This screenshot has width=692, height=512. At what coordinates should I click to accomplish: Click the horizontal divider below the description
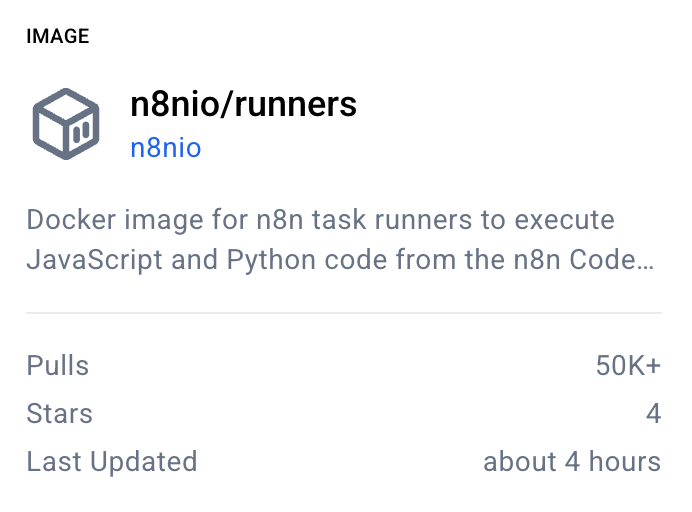344,313
